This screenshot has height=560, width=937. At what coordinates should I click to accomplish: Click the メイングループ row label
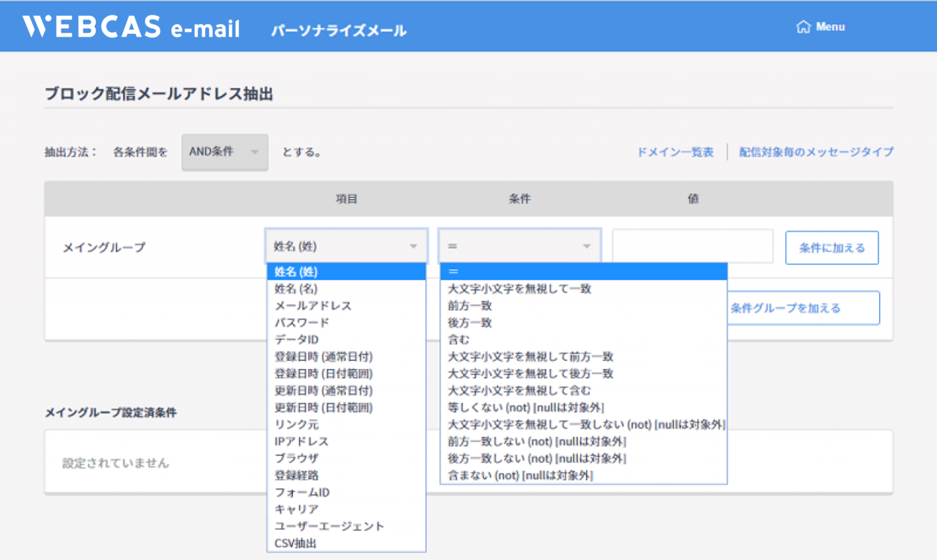pyautogui.click(x=104, y=247)
